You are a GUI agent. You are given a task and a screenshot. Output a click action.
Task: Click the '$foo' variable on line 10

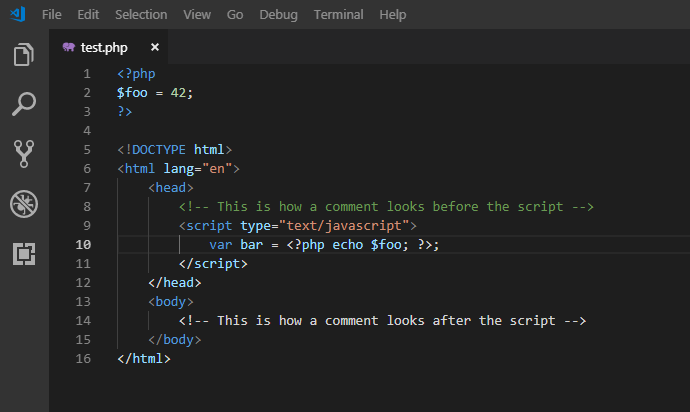click(x=386, y=244)
